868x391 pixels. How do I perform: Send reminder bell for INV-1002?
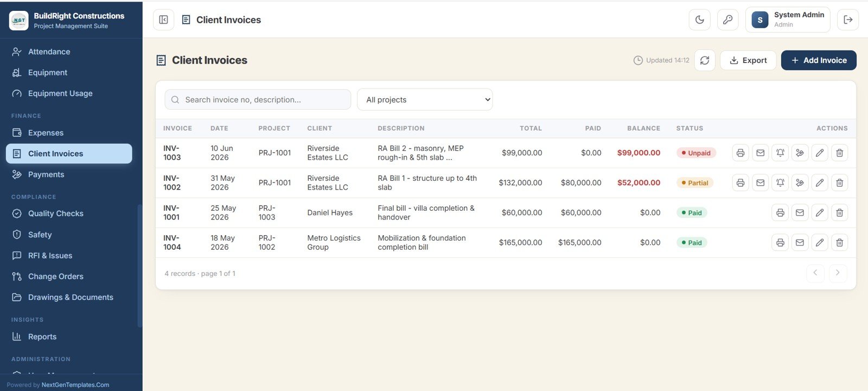(x=780, y=183)
